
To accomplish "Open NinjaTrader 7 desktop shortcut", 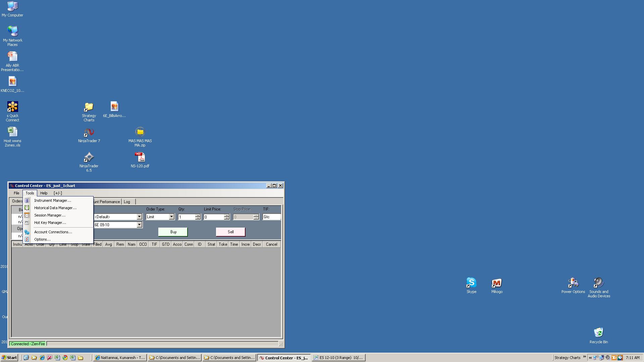I will pos(89,132).
